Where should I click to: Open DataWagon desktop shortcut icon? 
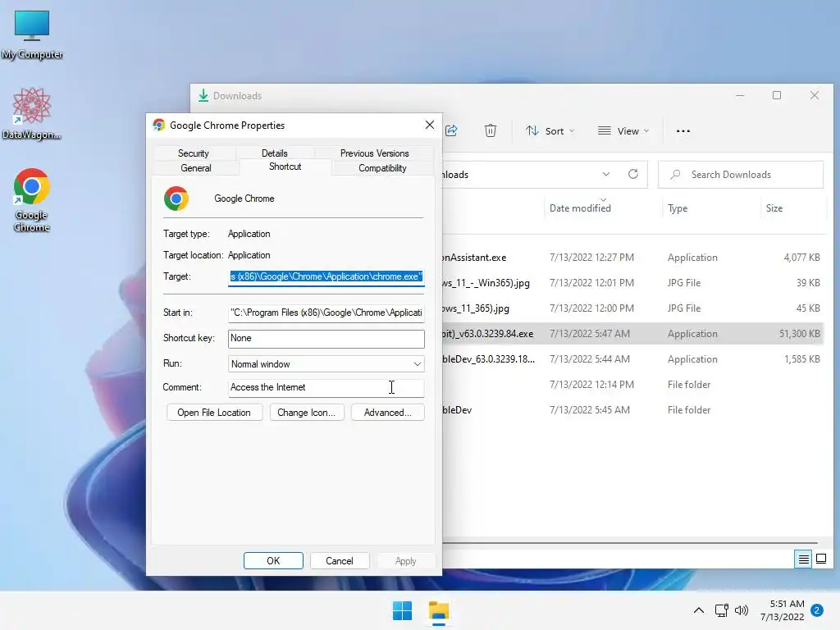(x=31, y=113)
